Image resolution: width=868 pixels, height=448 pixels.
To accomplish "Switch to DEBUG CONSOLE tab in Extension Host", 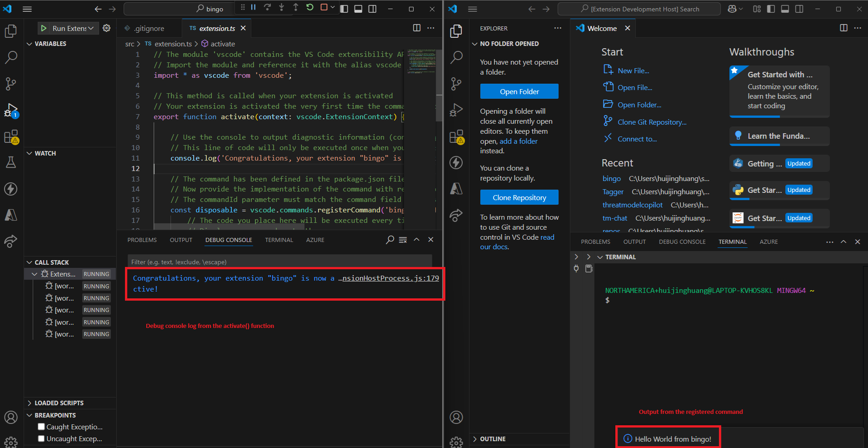I will [682, 242].
